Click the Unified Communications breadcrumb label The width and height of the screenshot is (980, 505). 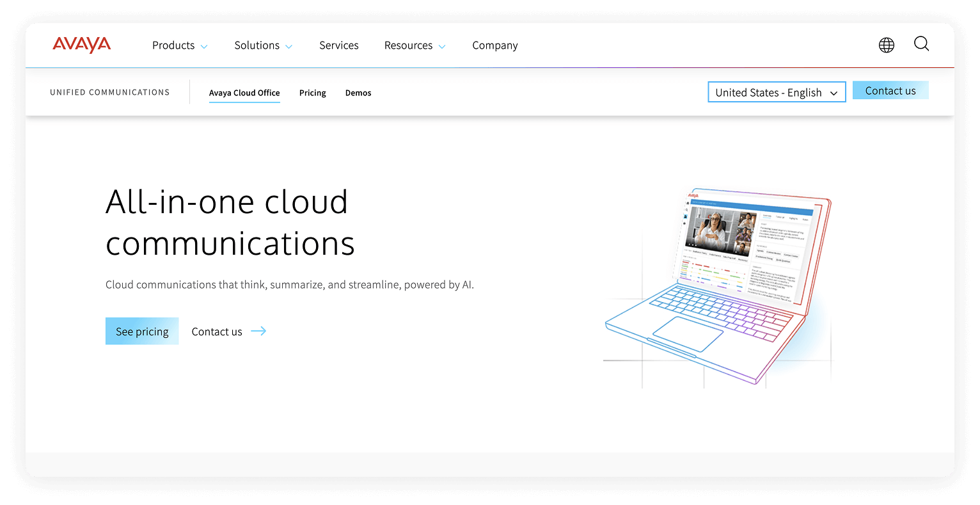coord(109,92)
